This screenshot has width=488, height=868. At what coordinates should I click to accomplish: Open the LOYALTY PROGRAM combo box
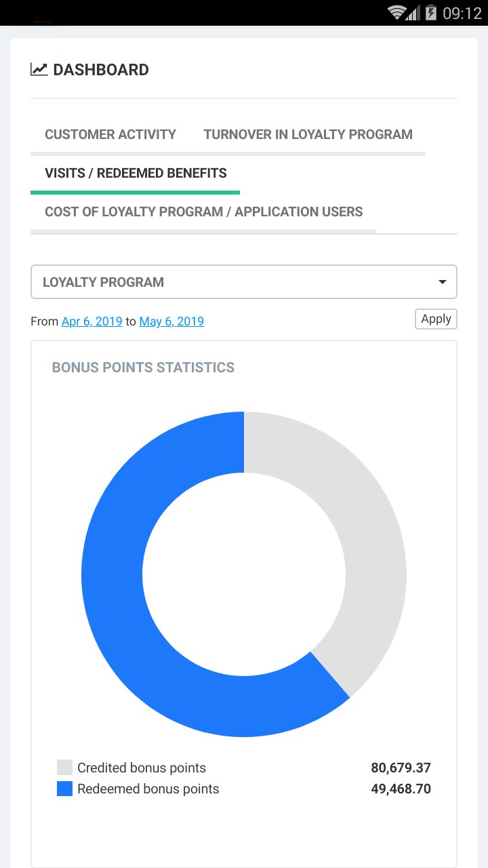coord(230,282)
